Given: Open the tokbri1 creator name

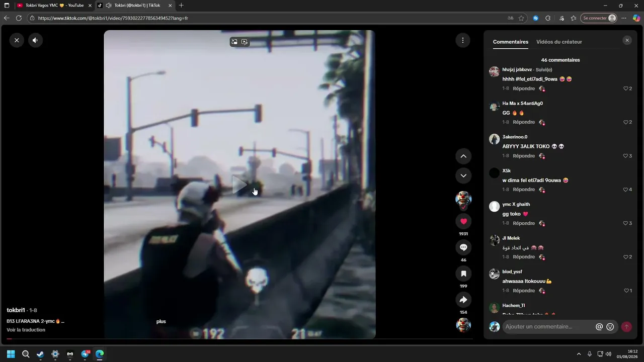Looking at the screenshot, I should [16, 310].
